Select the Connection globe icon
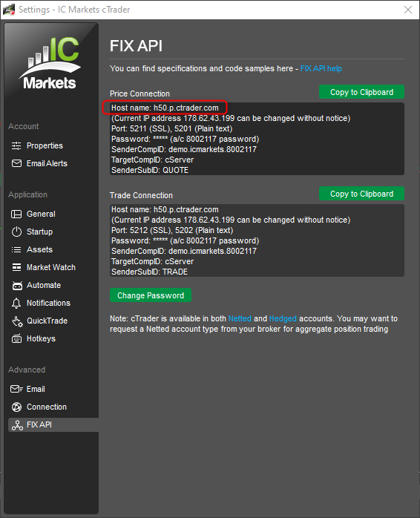 coord(16,407)
